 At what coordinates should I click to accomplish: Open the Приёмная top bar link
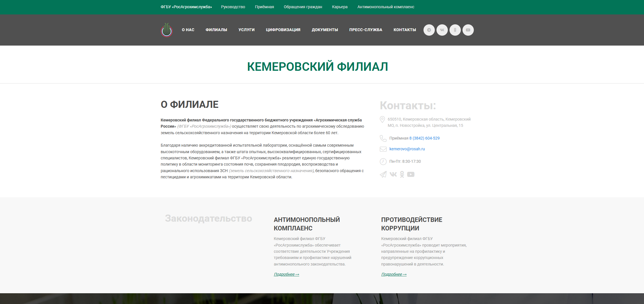264,7
